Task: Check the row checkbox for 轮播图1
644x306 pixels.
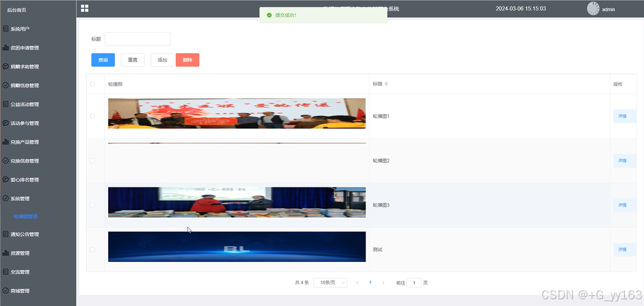Action: pos(92,116)
